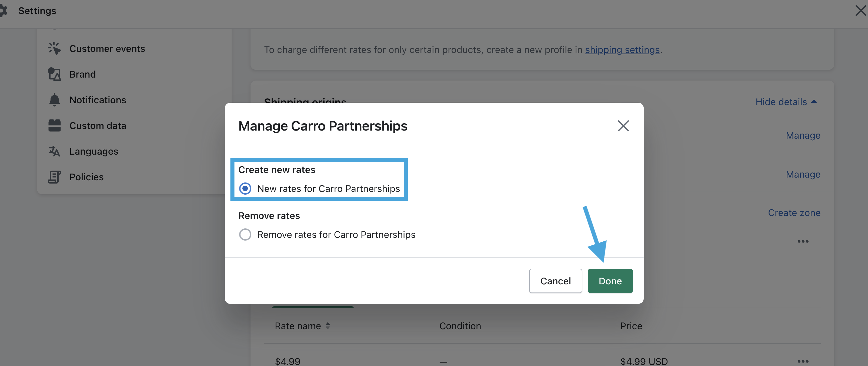The height and width of the screenshot is (366, 868).
Task: Open the Languages settings page
Action: point(94,151)
